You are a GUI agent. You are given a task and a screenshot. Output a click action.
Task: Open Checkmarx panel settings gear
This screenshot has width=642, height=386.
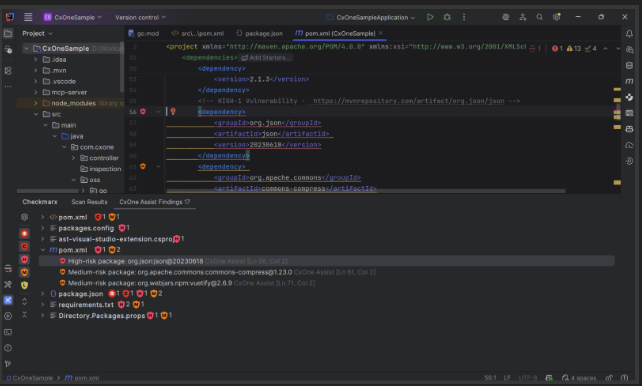(25, 217)
